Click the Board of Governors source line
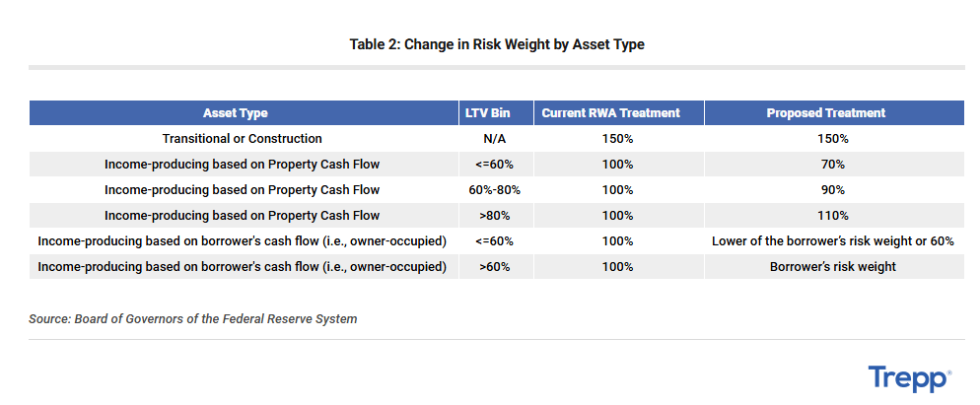The height and width of the screenshot is (405, 980). (x=193, y=318)
